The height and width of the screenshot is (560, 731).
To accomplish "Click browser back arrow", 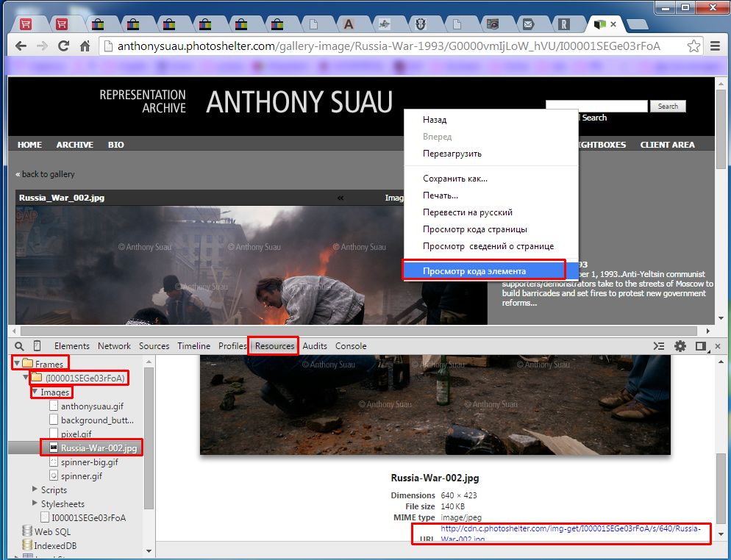I will point(21,46).
